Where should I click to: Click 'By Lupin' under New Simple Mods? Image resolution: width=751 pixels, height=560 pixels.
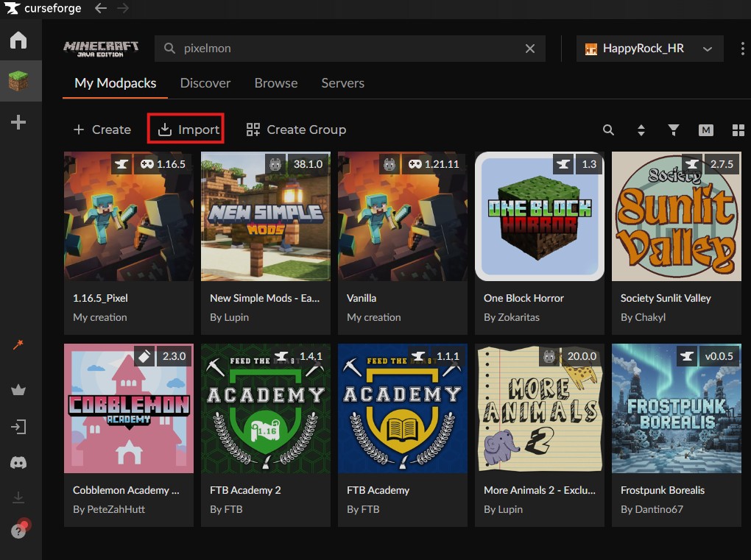point(229,317)
